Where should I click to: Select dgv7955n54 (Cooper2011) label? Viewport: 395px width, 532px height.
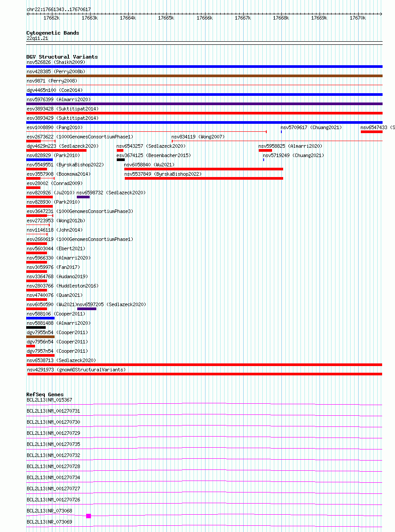(57, 333)
